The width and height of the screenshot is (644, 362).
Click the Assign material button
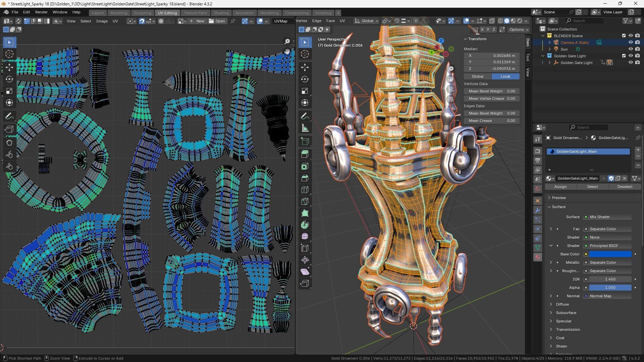[x=560, y=187]
